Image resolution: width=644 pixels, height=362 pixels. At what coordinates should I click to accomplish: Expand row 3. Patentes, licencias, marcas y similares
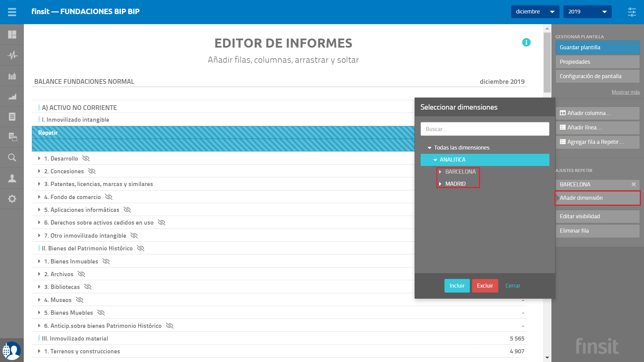[x=39, y=184]
